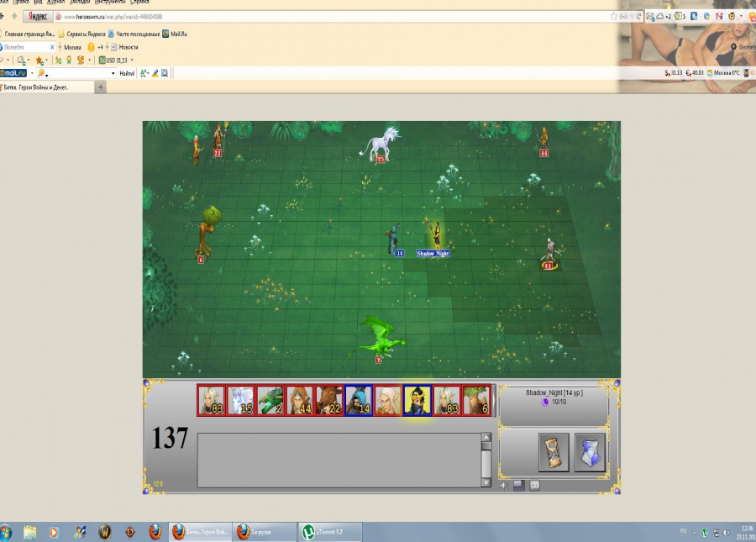Open a new tab with the plus button
Screen dimensions: 756x542
[100, 87]
